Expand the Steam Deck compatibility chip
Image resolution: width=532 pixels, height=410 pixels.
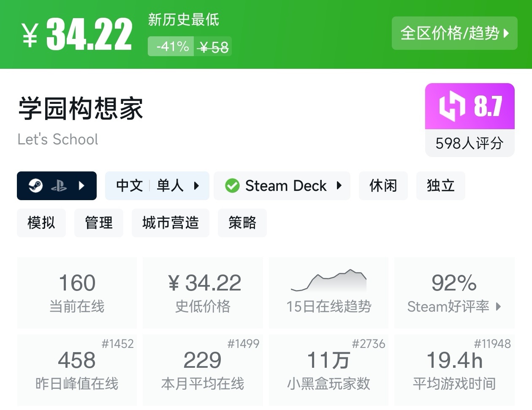[x=282, y=185]
